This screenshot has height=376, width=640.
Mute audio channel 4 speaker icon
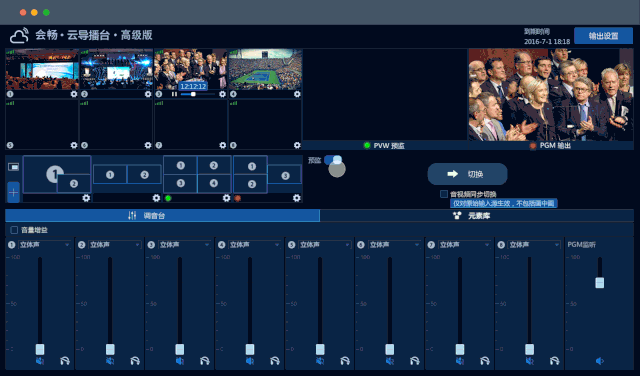(x=250, y=361)
